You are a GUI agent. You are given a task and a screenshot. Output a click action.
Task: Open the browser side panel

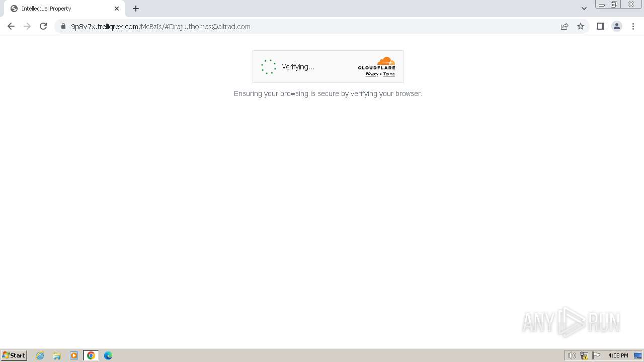(x=600, y=26)
